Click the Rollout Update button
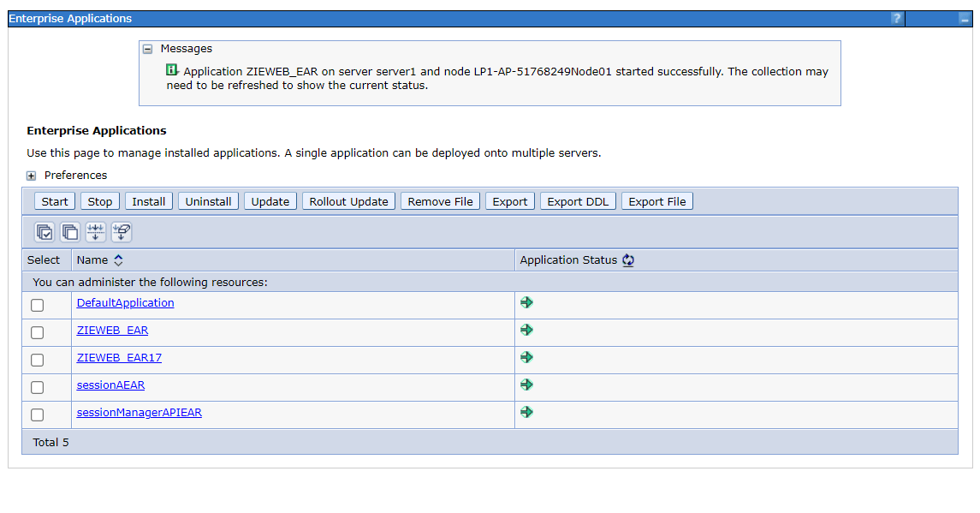Screen dimensions: 980x513 point(347,200)
